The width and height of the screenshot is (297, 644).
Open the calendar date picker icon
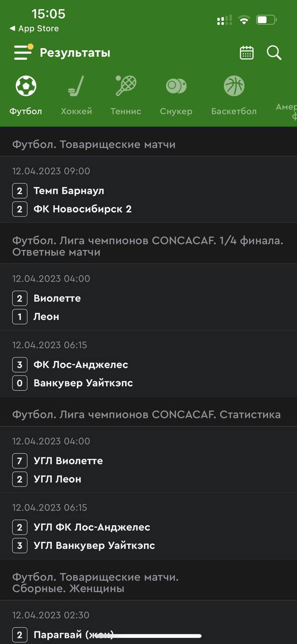click(247, 53)
